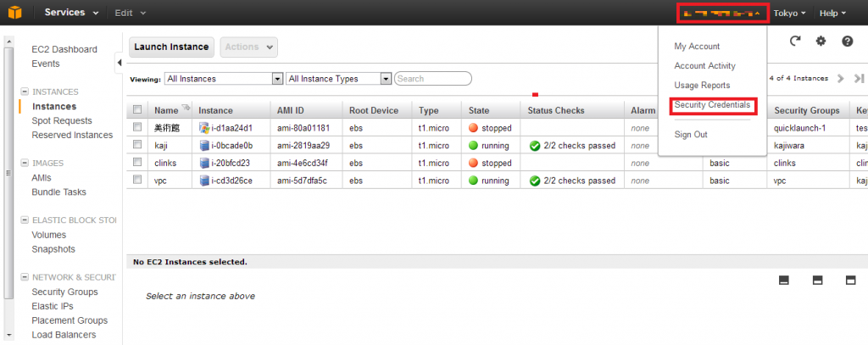Click the Launch Instance button
The width and height of the screenshot is (868, 345).
pyautogui.click(x=171, y=47)
